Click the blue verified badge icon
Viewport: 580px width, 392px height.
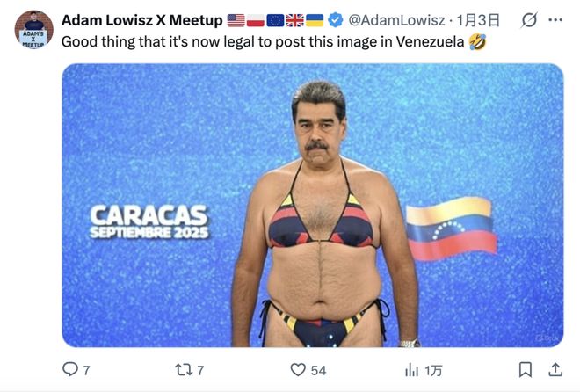pos(336,20)
